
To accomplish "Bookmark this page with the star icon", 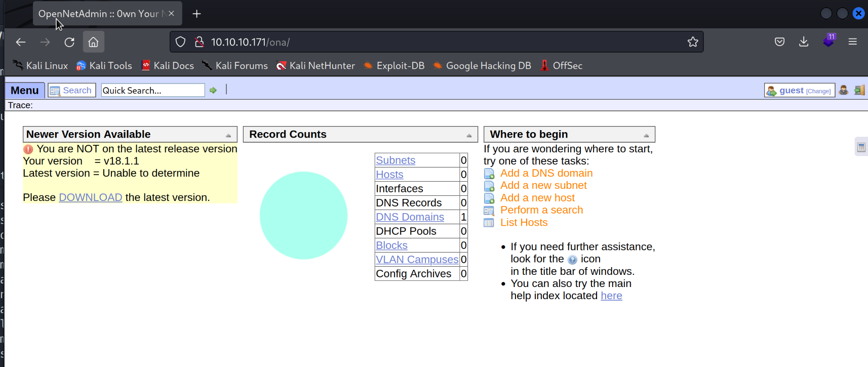I will 693,42.
